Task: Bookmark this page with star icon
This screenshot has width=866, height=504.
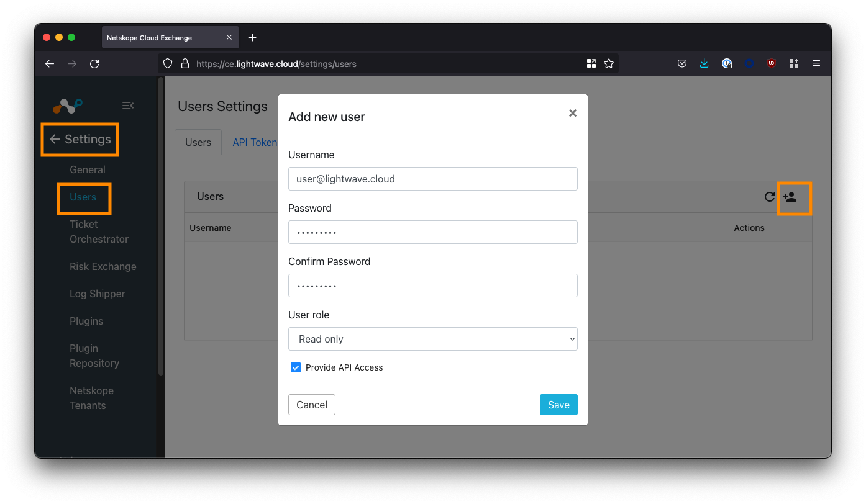Action: (609, 63)
